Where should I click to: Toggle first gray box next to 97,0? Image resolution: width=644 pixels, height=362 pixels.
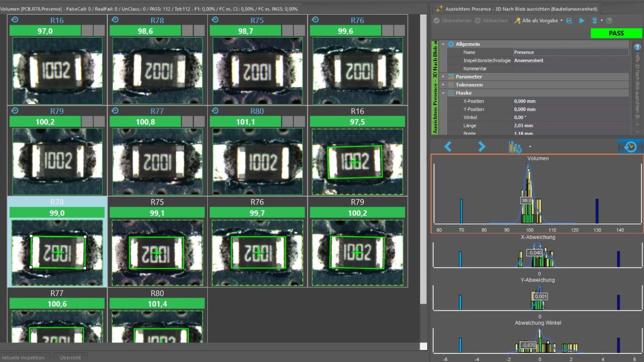point(87,31)
